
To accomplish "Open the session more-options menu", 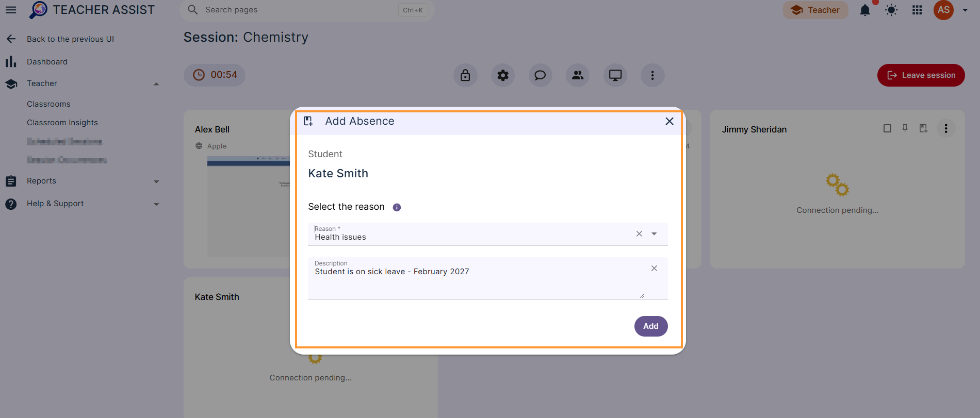I will click(x=652, y=75).
